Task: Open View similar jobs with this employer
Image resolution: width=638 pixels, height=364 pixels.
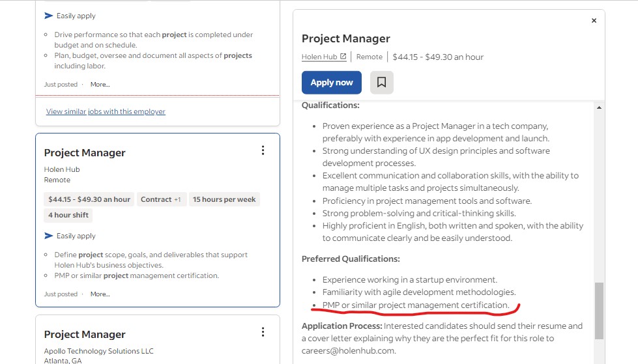Action: (106, 111)
